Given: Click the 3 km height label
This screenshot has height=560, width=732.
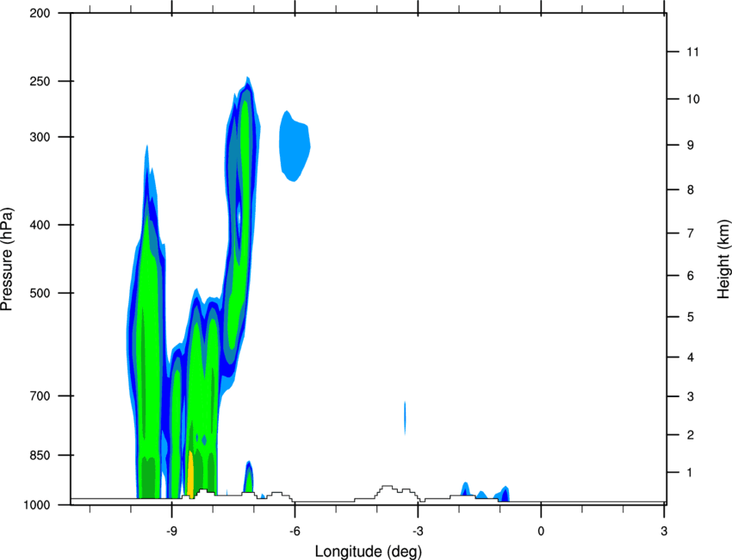Looking at the screenshot, I should tap(690, 396).
